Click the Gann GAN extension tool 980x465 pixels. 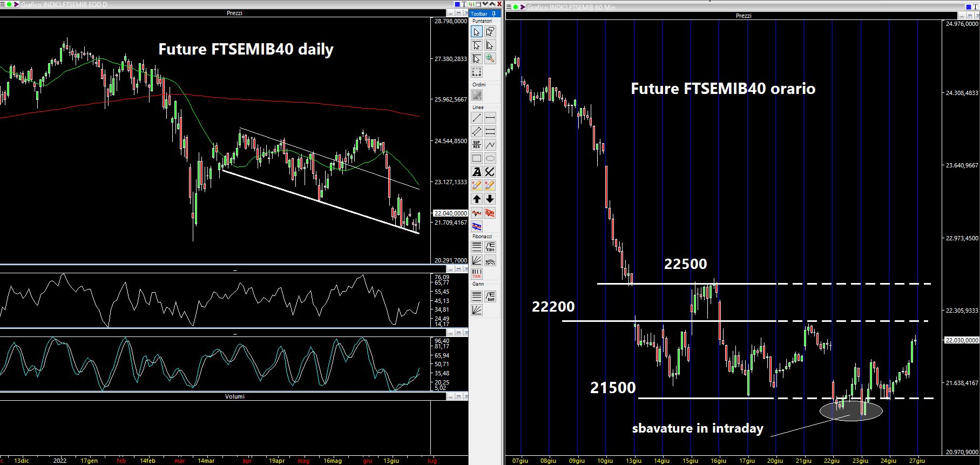pyautogui.click(x=490, y=296)
